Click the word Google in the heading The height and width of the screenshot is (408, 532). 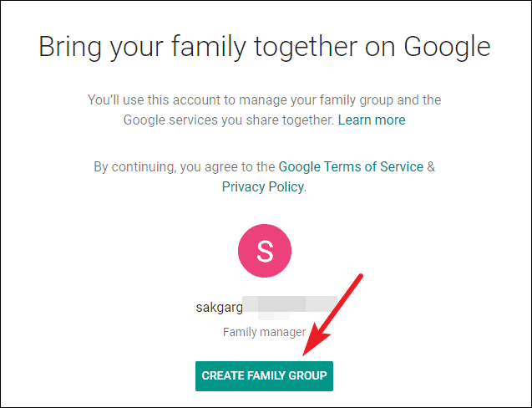click(x=447, y=47)
